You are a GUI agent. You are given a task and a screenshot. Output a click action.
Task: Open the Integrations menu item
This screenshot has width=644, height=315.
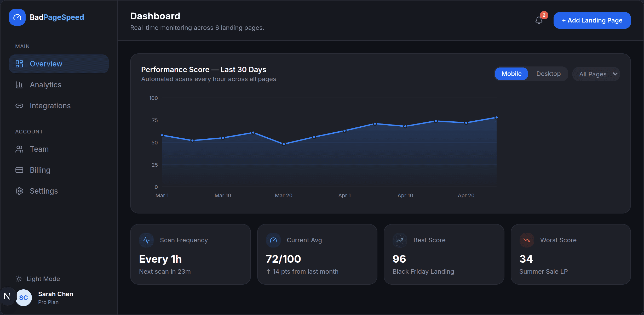59,106
